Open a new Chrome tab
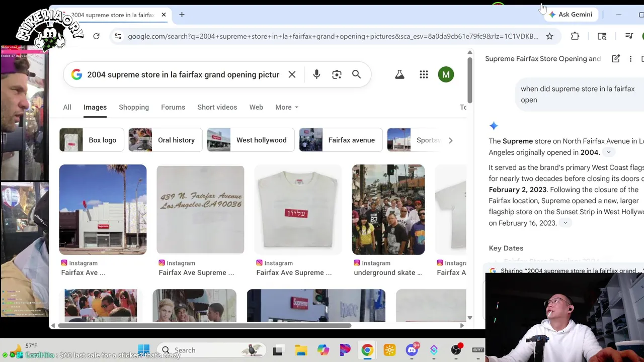 click(182, 15)
